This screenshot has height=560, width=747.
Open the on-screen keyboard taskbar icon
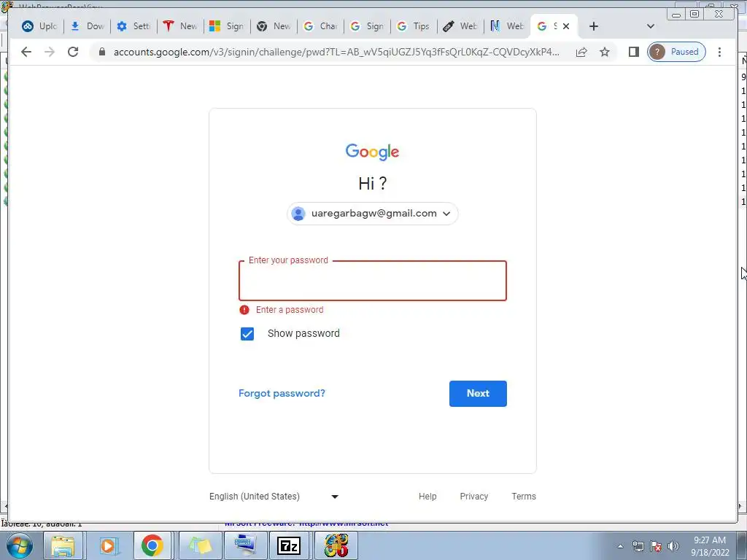[245, 545]
